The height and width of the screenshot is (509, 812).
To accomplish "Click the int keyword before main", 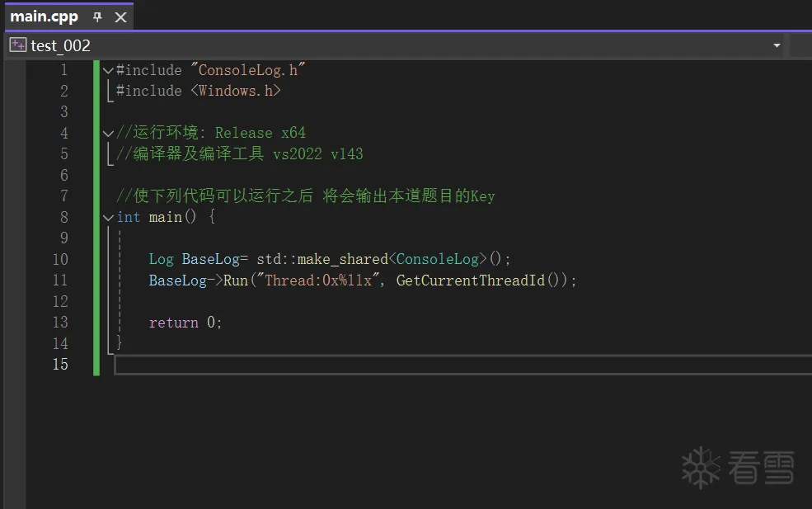I will (x=129, y=217).
